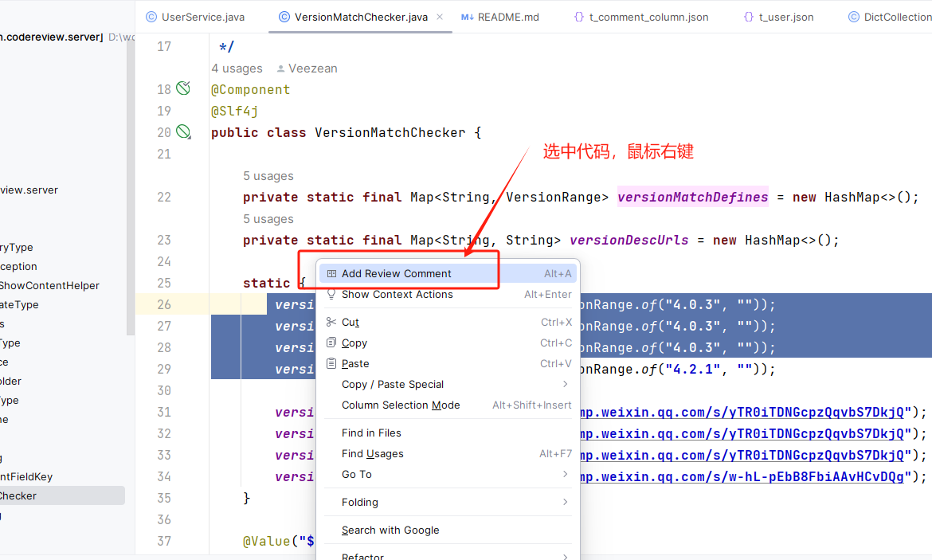
Task: Click Find Usages menu entry
Action: tap(372, 454)
